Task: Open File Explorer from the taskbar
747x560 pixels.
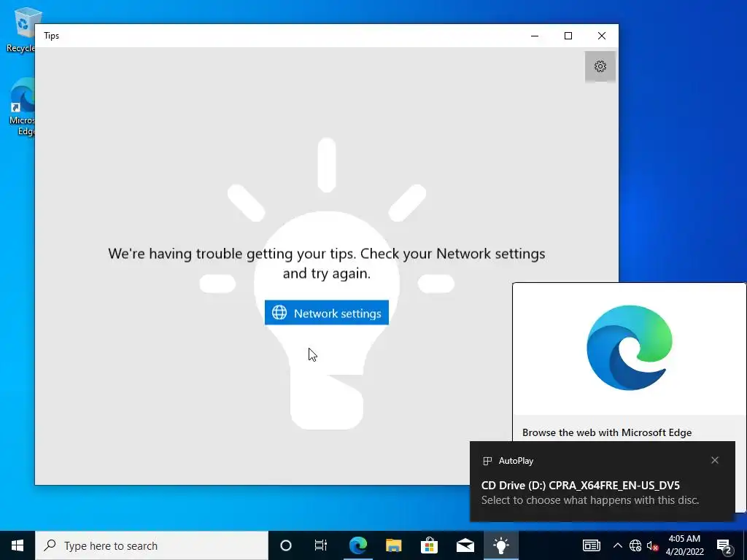Action: pos(393,545)
